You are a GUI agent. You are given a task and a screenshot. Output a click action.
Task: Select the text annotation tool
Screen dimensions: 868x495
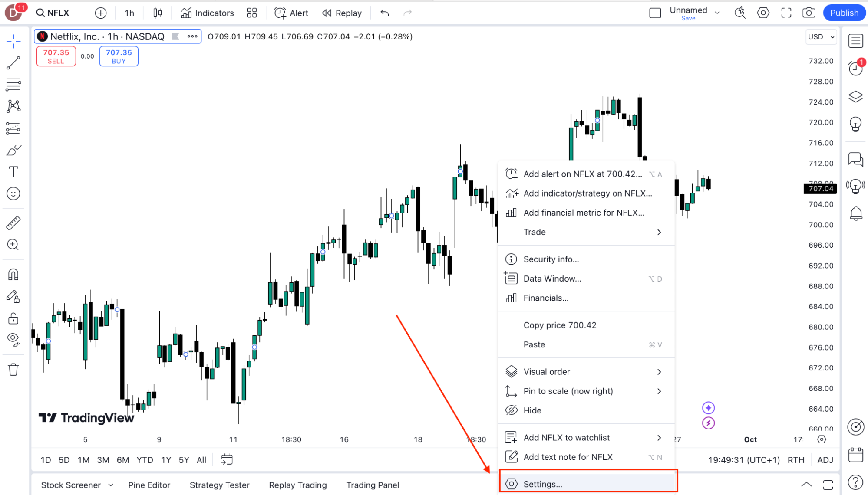13,172
